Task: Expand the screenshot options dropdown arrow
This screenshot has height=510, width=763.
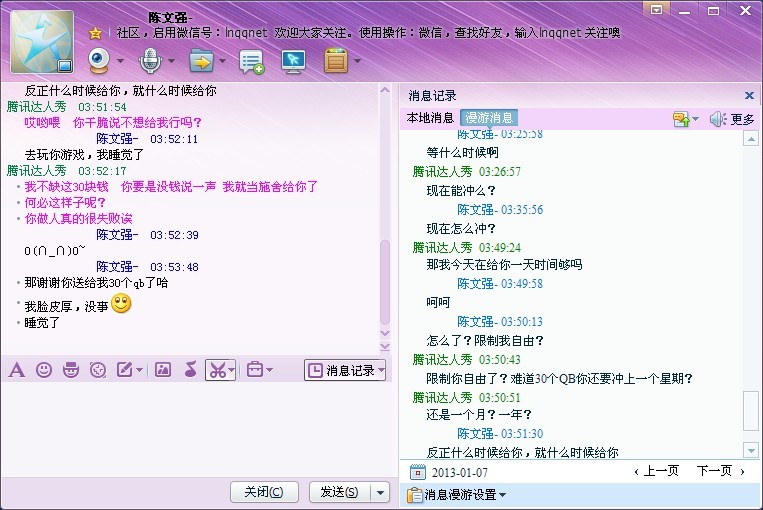Action: click(231, 371)
